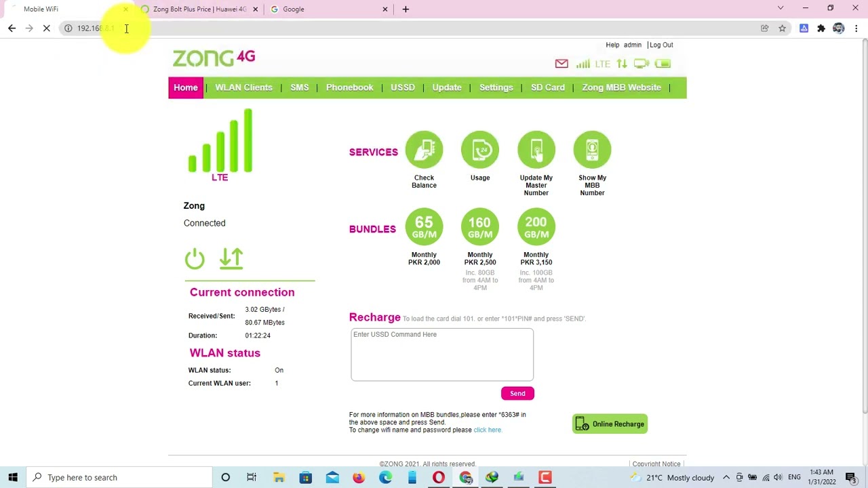Stop page loading with the X button
The height and width of the screenshot is (488, 868).
pos(47,28)
